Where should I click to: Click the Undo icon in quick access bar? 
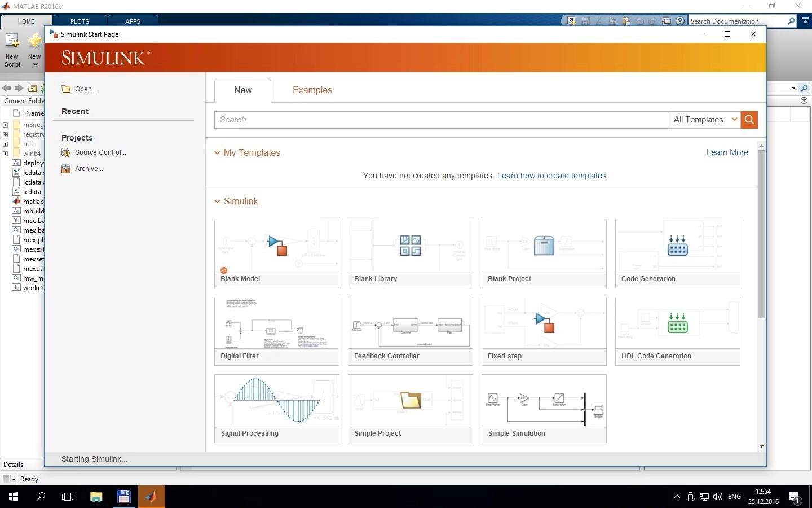pyautogui.click(x=639, y=21)
